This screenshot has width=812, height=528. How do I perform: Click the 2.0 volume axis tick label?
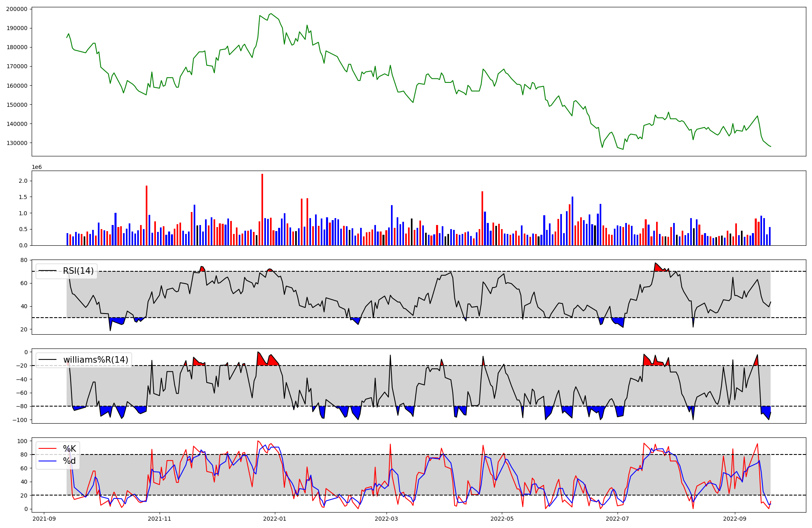point(23,181)
